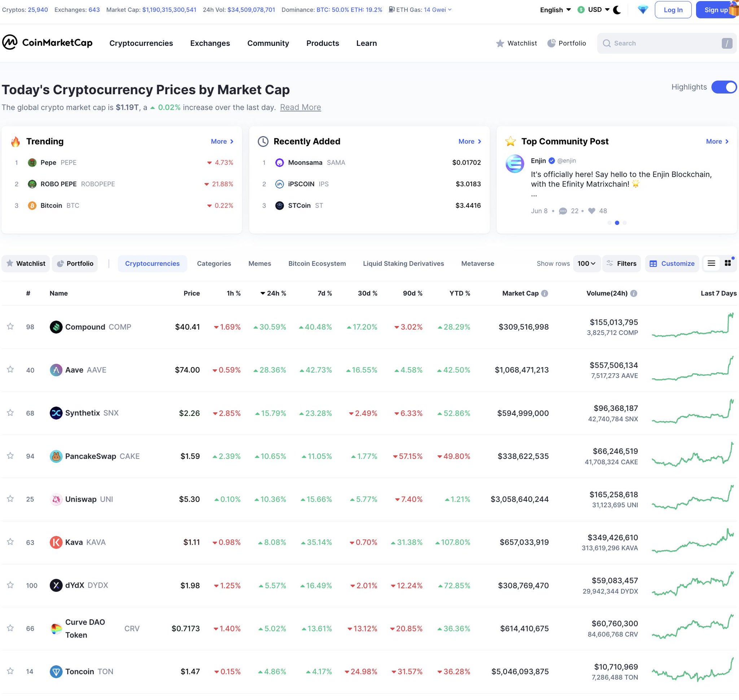Image resolution: width=739 pixels, height=700 pixels.
Task: Click the PancakeSwap coin icon
Action: tap(56, 456)
